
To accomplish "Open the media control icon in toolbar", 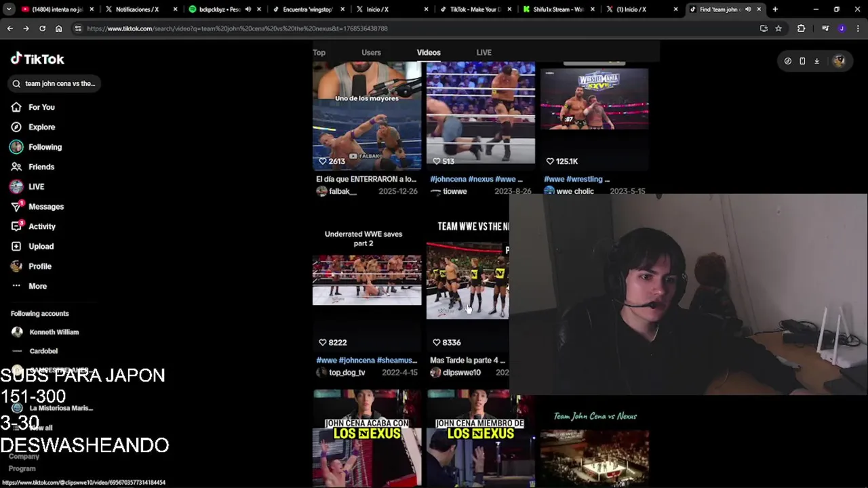I will 825,28.
